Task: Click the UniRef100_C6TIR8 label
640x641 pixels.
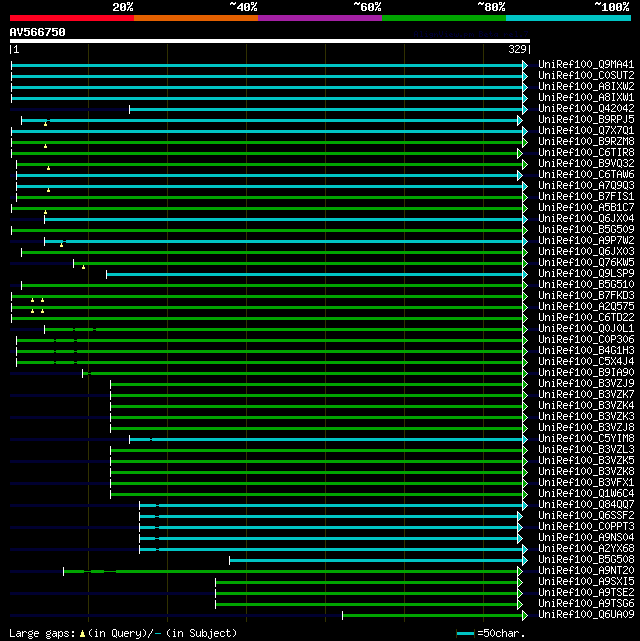Action: [x=586, y=152]
